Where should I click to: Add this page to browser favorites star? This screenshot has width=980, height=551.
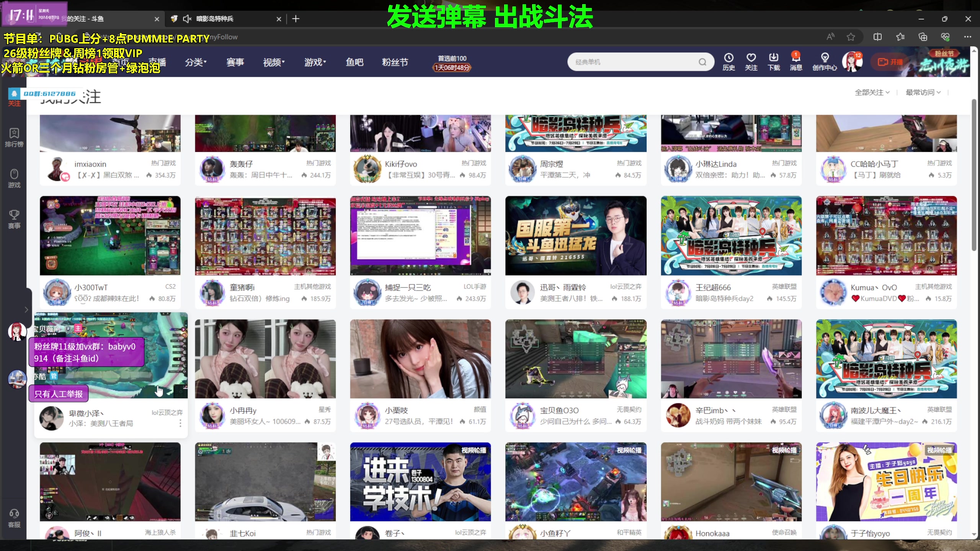[851, 37]
